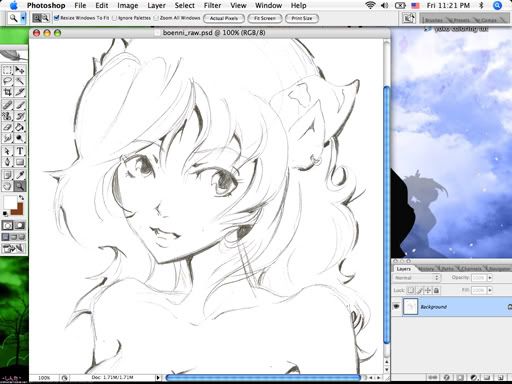Uncheck Resize Windows To Fit option
The width and height of the screenshot is (512, 384).
pos(56,18)
